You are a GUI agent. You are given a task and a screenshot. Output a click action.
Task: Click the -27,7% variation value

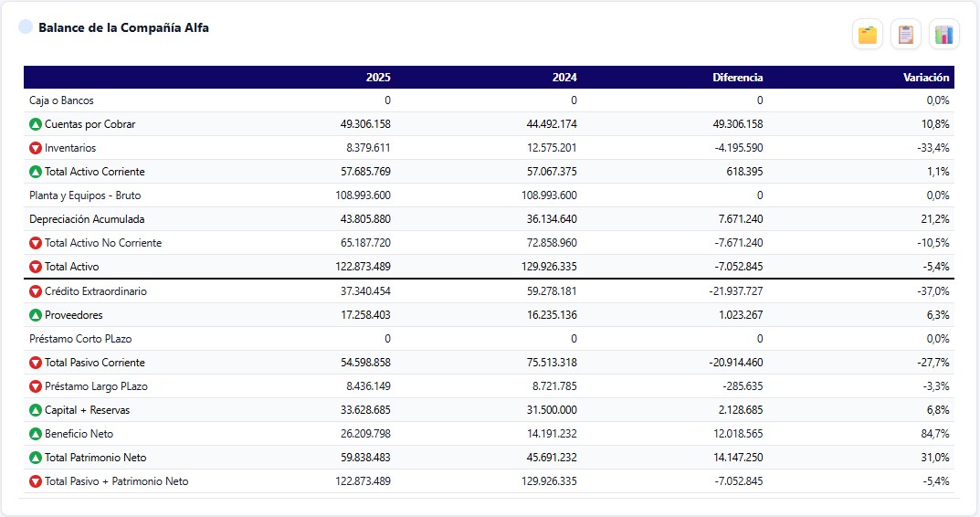(x=933, y=363)
